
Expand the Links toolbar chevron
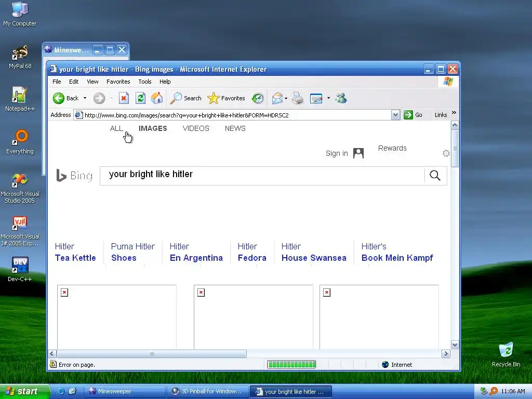pyautogui.click(x=454, y=113)
